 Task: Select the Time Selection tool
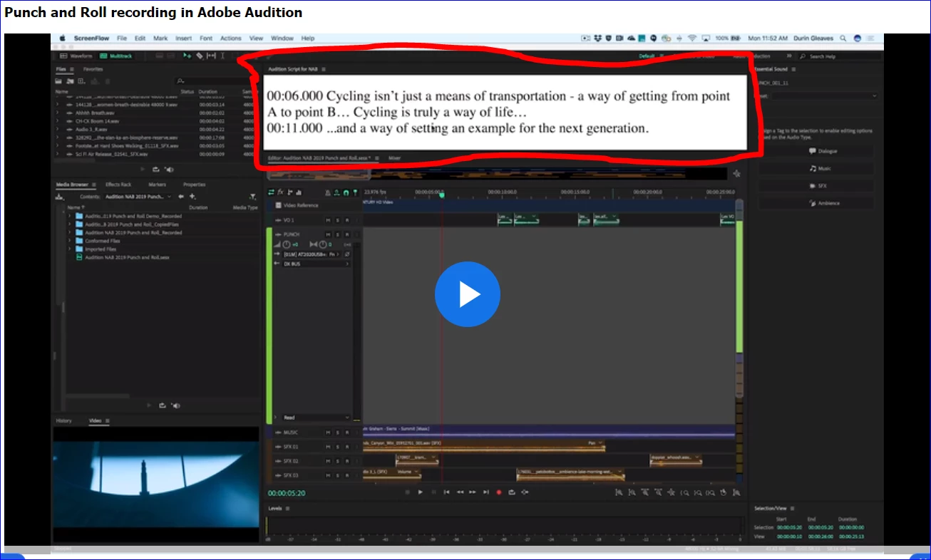point(222,56)
